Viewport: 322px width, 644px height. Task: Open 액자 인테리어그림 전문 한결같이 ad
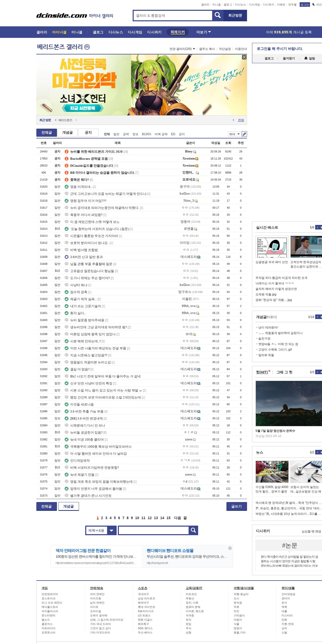[x=83, y=550]
